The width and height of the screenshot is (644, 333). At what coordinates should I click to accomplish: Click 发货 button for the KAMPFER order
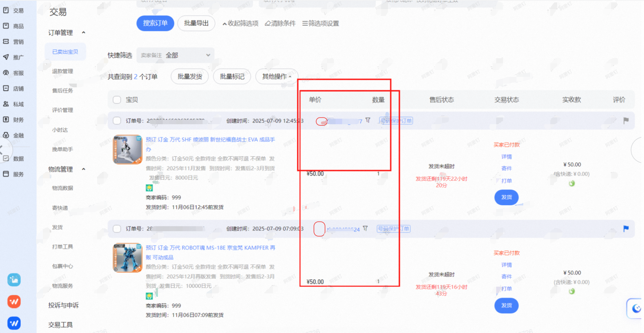[x=506, y=306]
